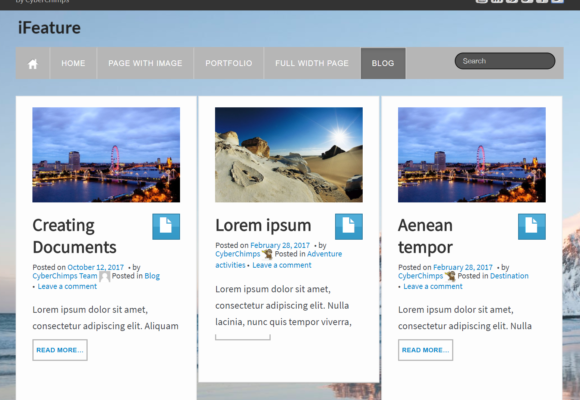Click CyberChimps avatar in Aenean tempor post

[x=450, y=276]
